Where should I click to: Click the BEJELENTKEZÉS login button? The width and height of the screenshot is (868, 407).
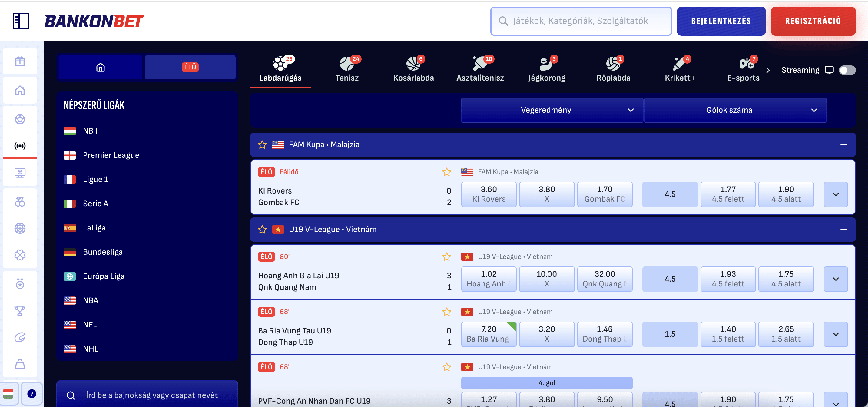point(721,21)
